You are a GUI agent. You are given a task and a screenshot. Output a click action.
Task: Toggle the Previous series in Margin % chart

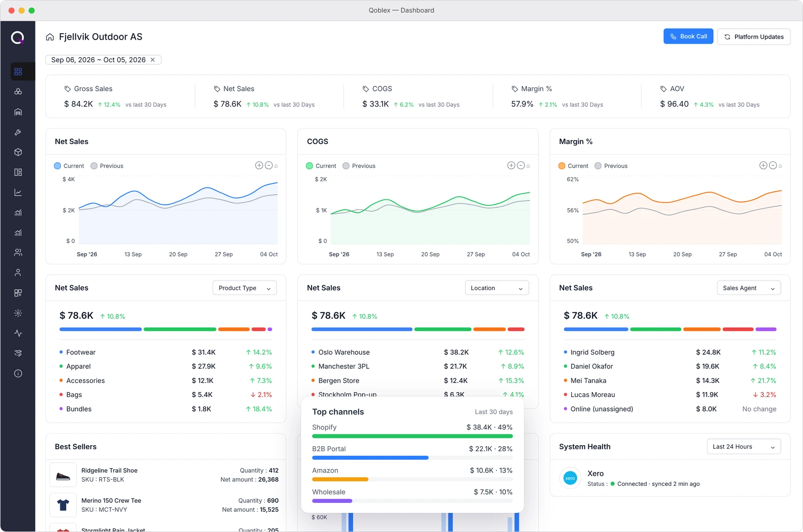click(x=611, y=166)
